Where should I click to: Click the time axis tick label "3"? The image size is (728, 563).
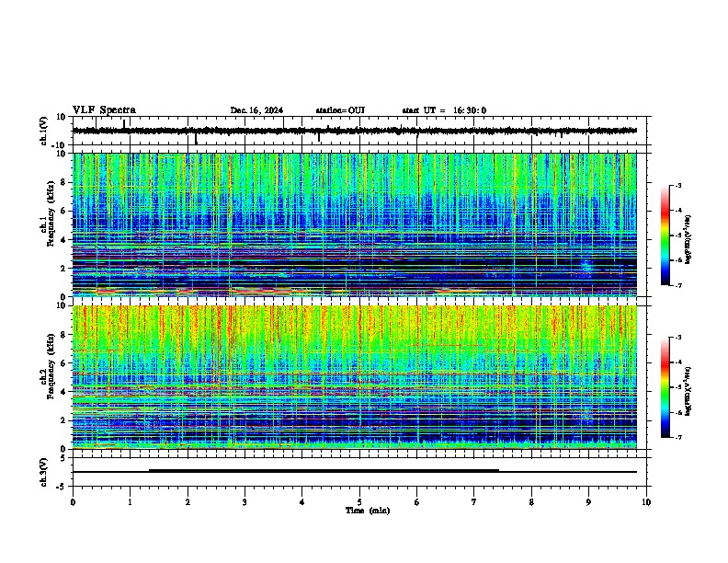pos(245,502)
